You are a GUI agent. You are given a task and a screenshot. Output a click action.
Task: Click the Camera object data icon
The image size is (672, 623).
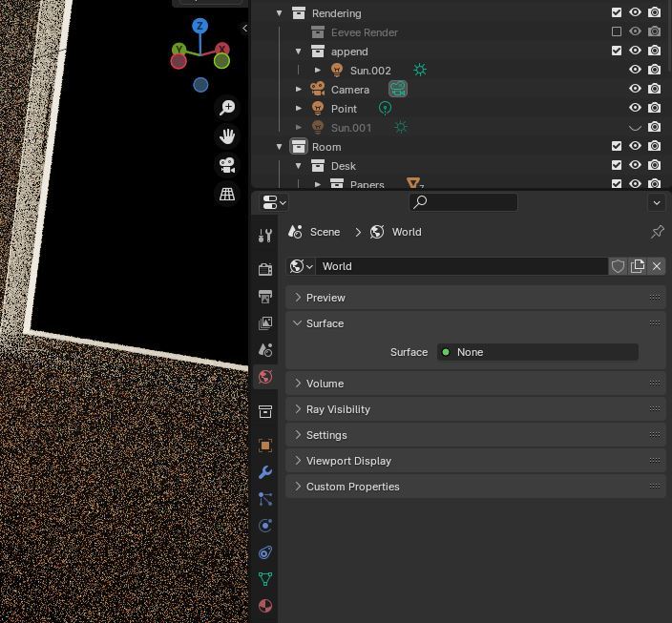(x=398, y=89)
